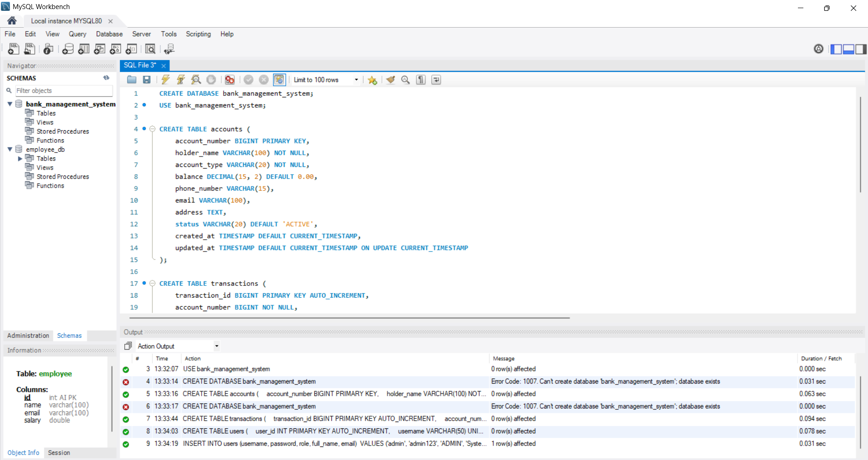Image resolution: width=868 pixels, height=460 pixels.
Task: Click the Filter objects search field
Action: [x=64, y=91]
